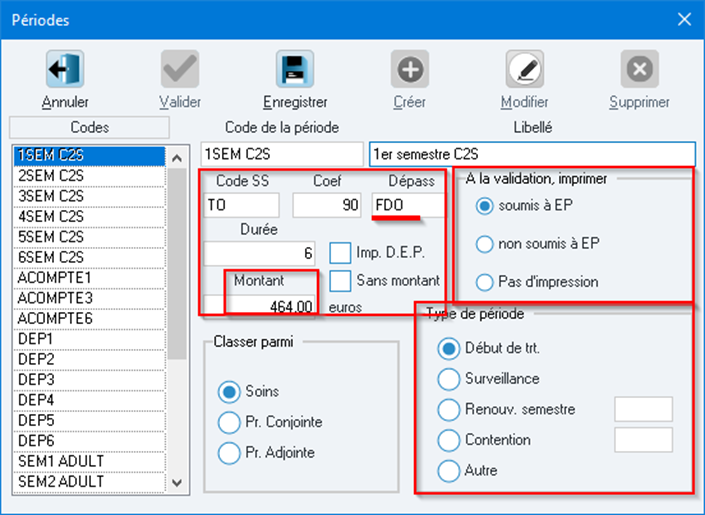Select Autre period type
This screenshot has height=515, width=705.
(448, 471)
